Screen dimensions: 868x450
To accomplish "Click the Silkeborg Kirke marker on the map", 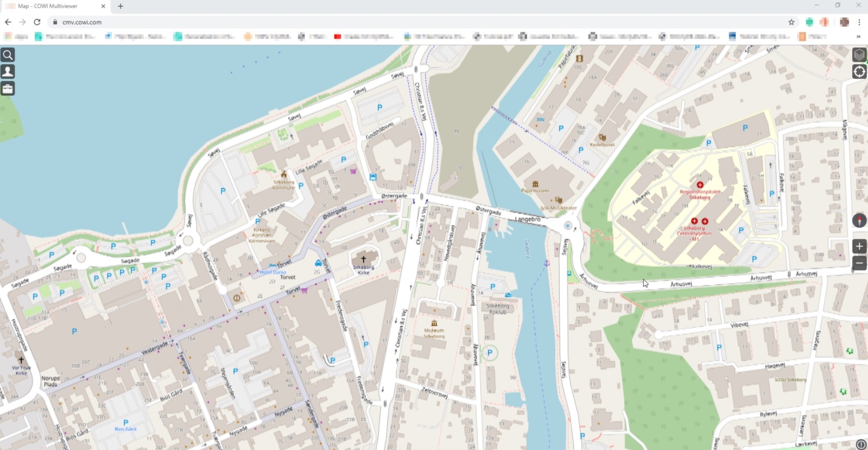I will click(364, 259).
